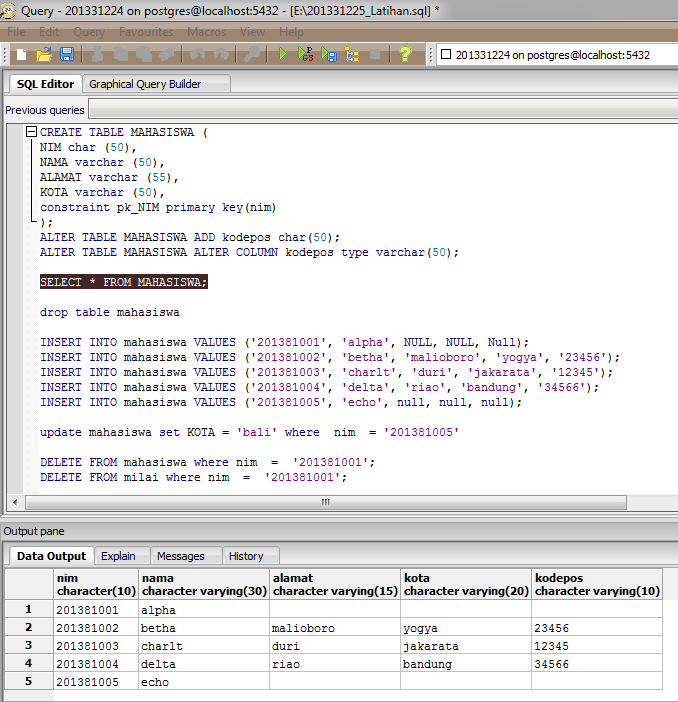Click highlighted line SELECT * FROM MAHASISWA;
This screenshot has width=678, height=702.
click(124, 282)
